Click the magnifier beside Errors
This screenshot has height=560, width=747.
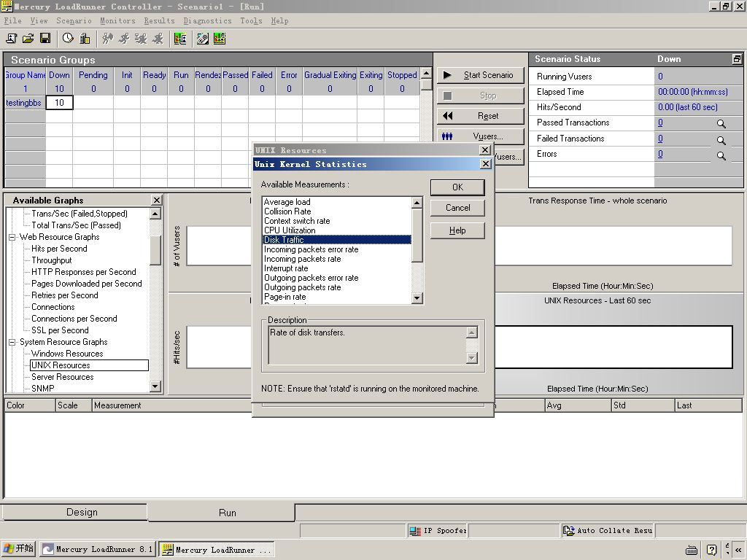click(721, 156)
